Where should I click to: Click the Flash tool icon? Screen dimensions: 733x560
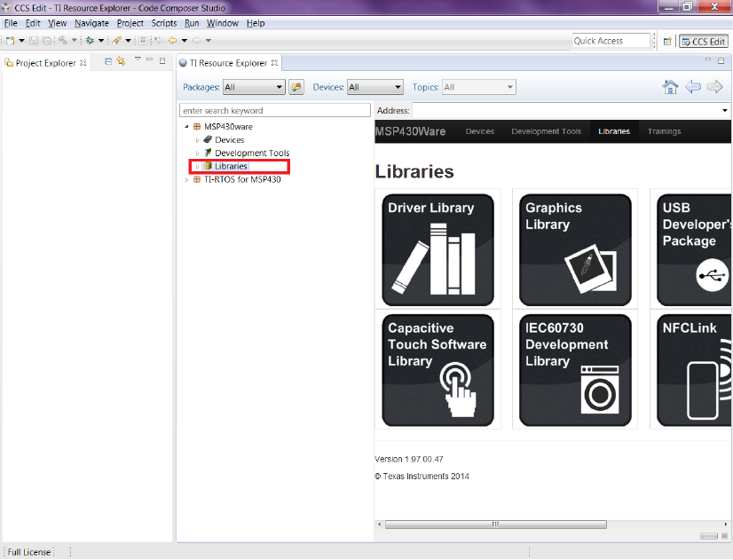coord(116,41)
